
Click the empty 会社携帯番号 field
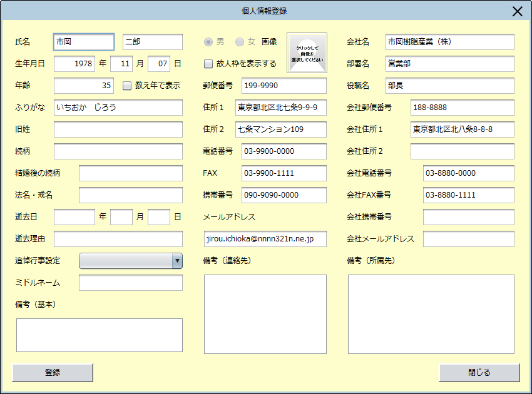[469, 217]
